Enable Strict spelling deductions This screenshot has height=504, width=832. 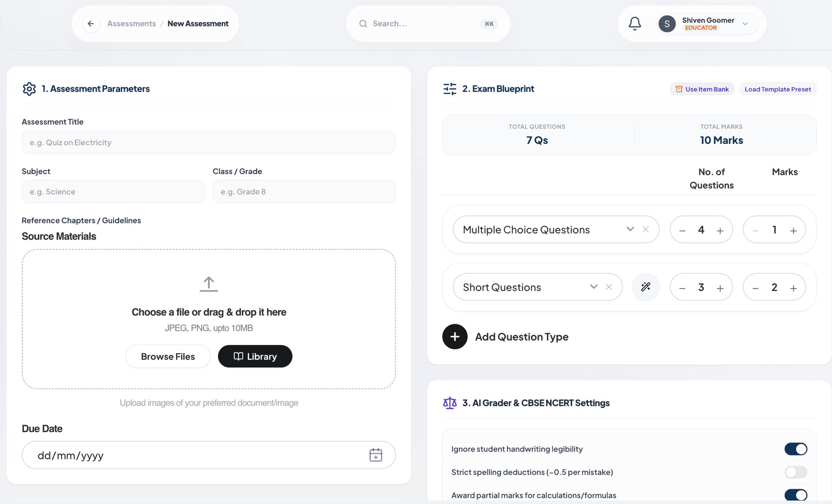point(796,472)
